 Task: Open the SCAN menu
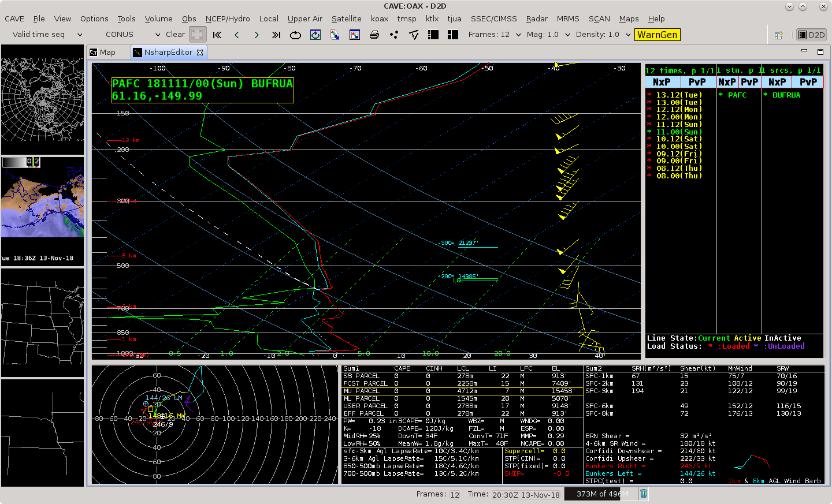599,18
